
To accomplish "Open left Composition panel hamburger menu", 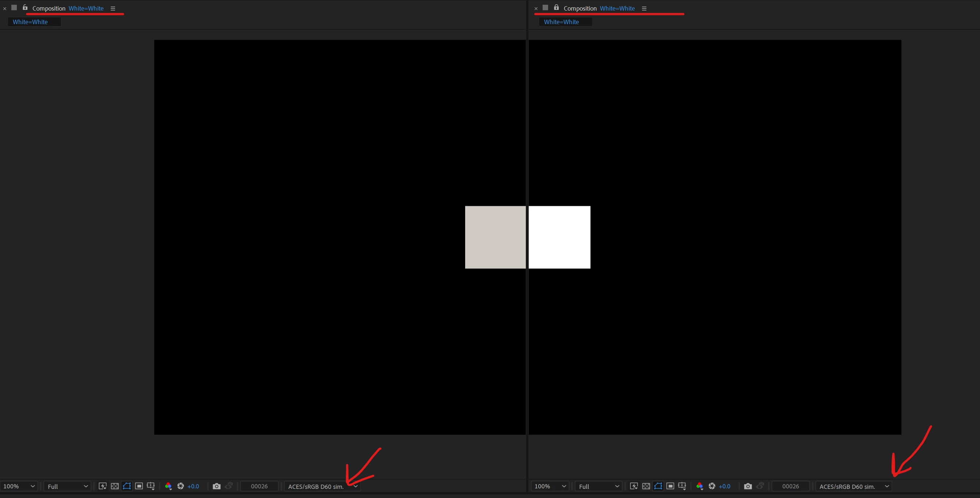I will point(113,8).
